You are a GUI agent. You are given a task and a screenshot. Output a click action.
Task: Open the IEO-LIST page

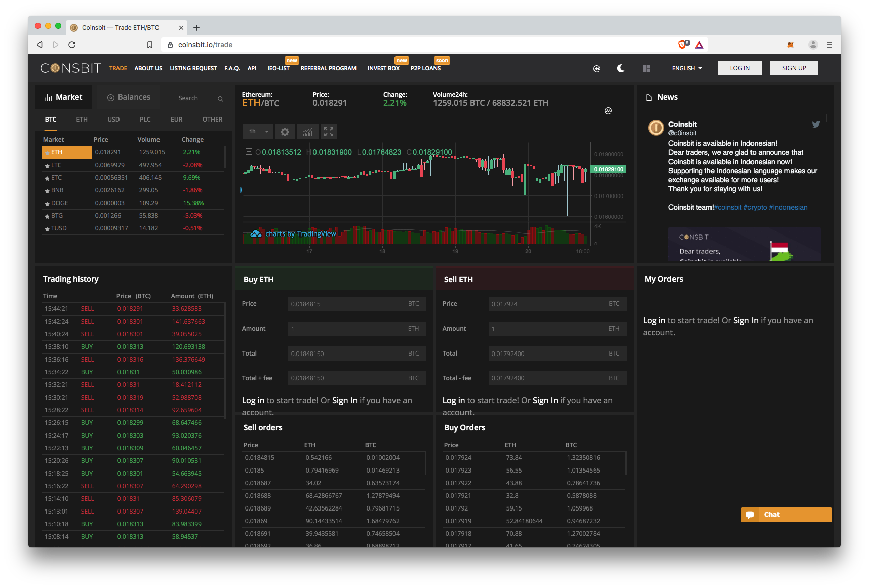click(279, 68)
